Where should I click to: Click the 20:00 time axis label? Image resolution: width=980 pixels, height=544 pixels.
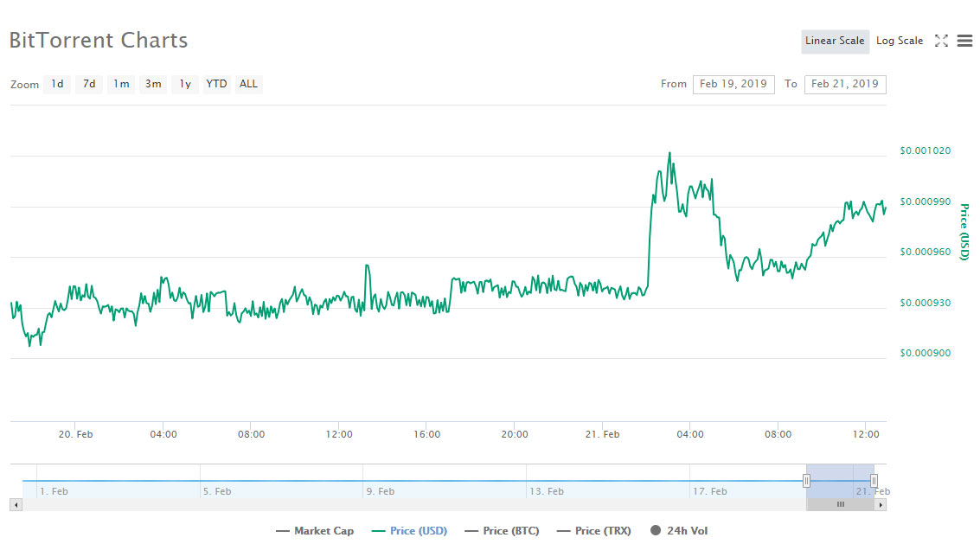515,434
